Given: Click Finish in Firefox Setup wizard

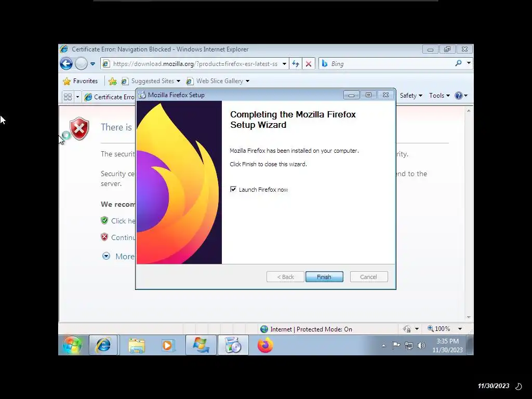Looking at the screenshot, I should coord(324,277).
